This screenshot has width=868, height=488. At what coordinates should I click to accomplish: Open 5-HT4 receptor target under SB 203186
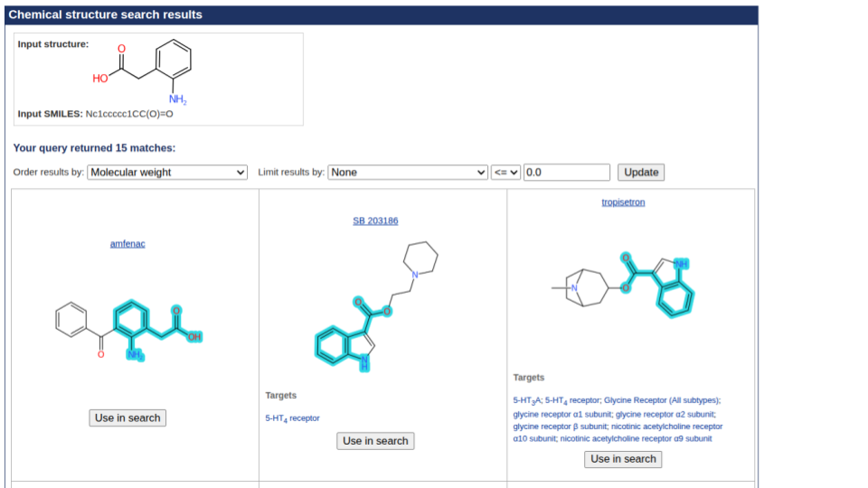click(x=292, y=418)
